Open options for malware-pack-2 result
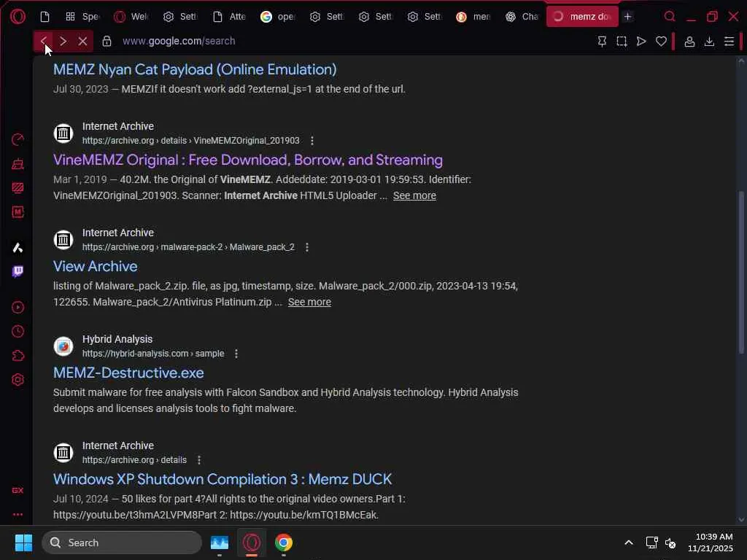The height and width of the screenshot is (560, 747). click(x=307, y=247)
